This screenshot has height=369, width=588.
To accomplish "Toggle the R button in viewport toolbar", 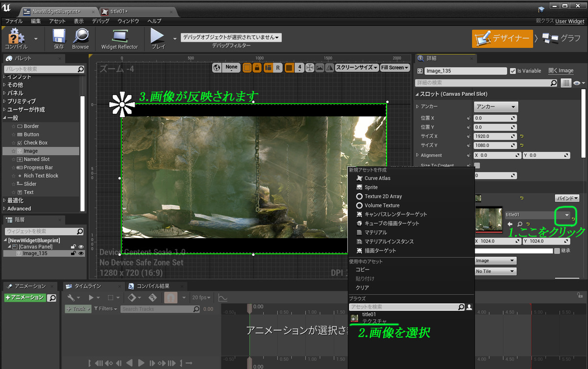I will click(x=278, y=68).
